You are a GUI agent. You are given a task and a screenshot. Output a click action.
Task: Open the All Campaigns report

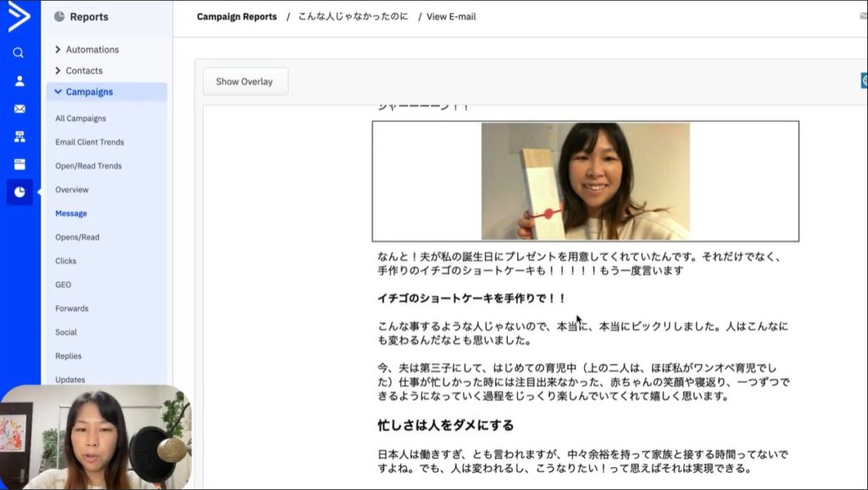click(81, 119)
